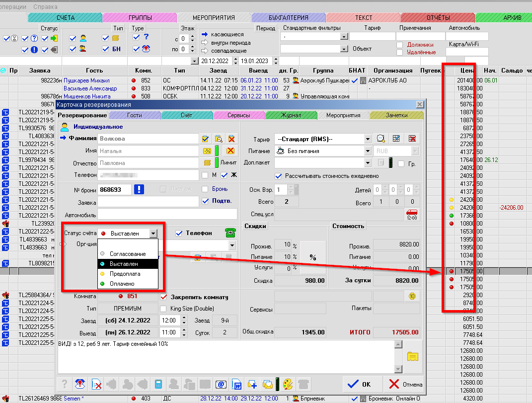This screenshot has width=532, height=403.
Task: Click the 'Отмена' button
Action: click(406, 384)
